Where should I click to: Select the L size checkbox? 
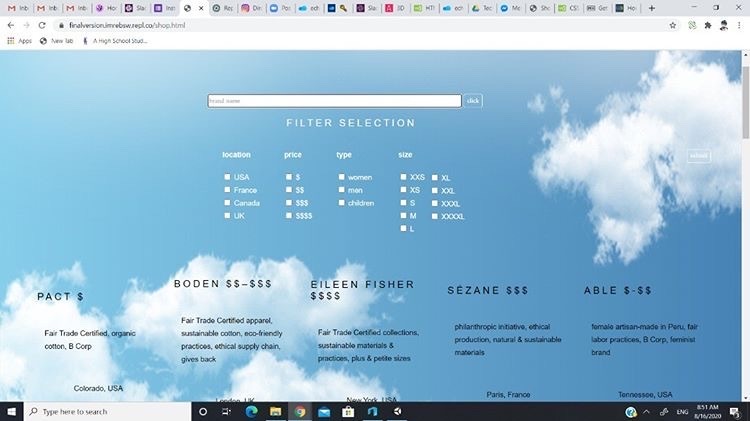403,229
